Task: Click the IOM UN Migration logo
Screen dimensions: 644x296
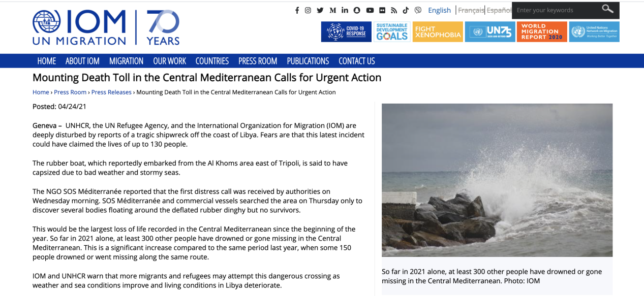Action: coord(79,27)
